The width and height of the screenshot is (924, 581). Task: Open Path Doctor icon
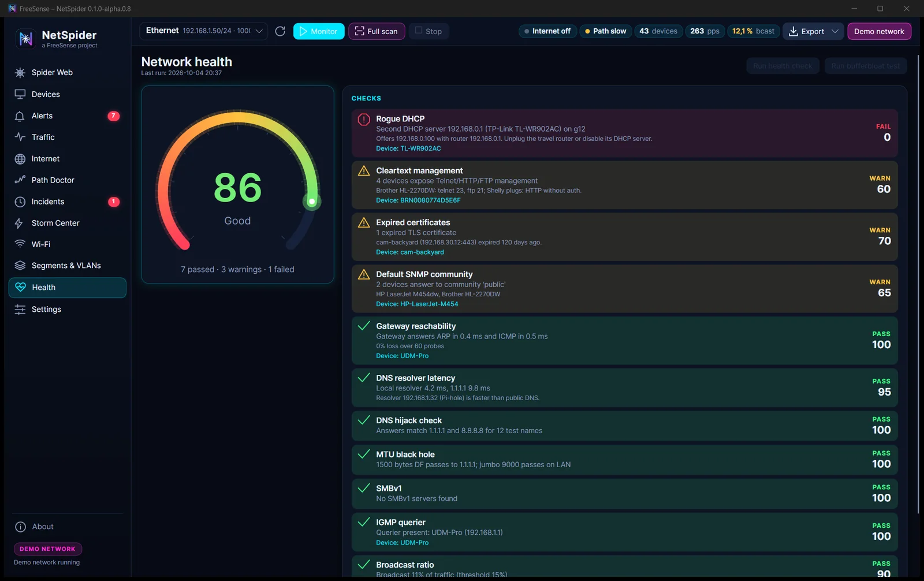20,180
